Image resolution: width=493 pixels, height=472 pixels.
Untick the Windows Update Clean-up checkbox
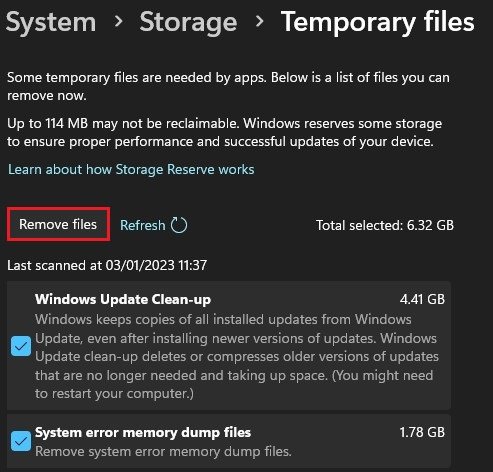(21, 346)
